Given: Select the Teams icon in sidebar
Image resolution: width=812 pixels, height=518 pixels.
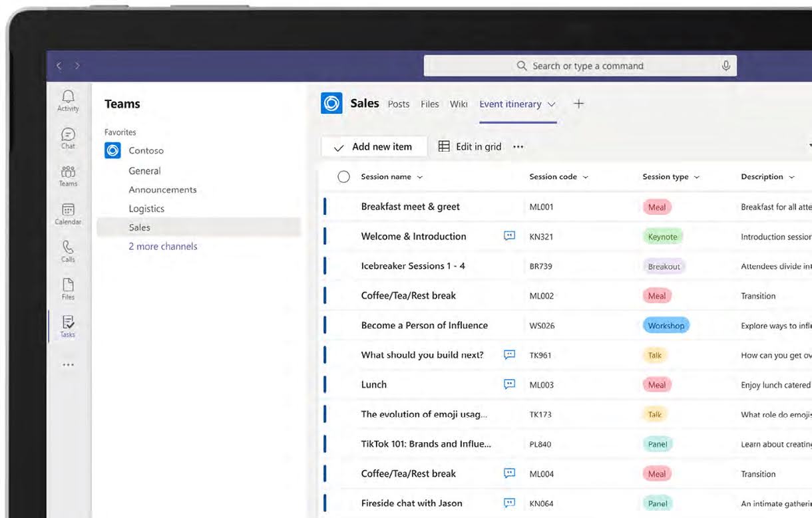Looking at the screenshot, I should [68, 172].
